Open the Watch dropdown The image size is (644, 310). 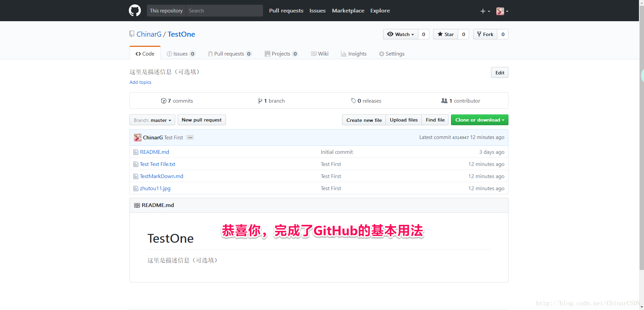click(401, 34)
